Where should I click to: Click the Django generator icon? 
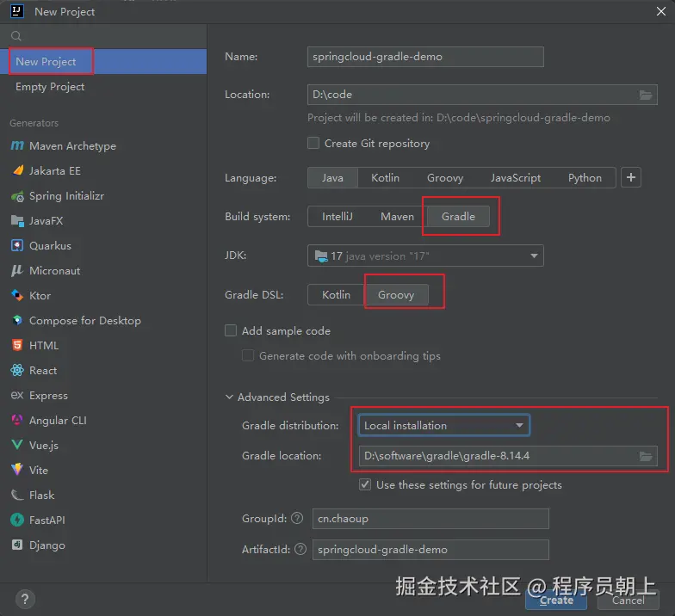click(17, 545)
